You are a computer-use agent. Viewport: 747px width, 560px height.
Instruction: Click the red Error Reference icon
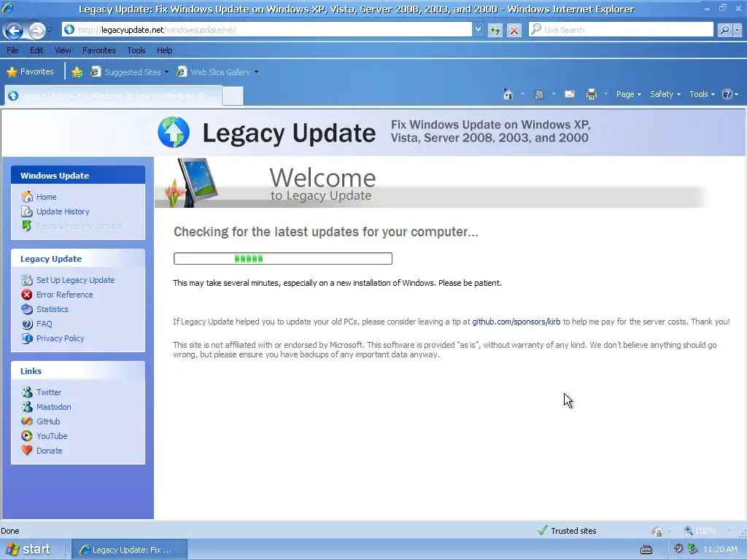tap(27, 295)
